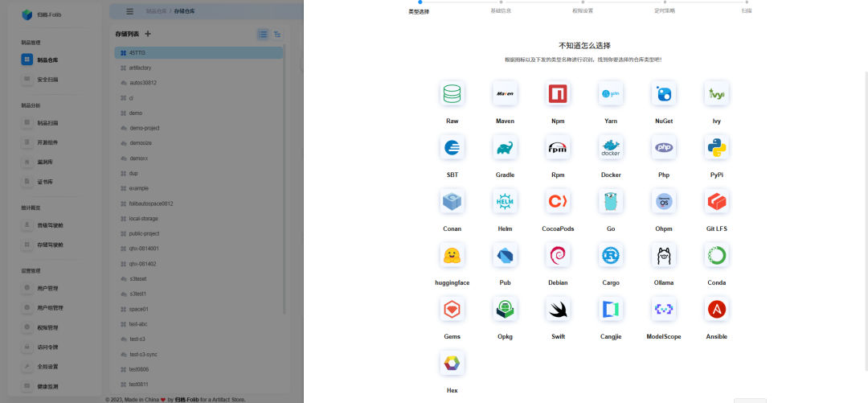Select the public-project storage row
This screenshot has height=403, width=868.
[199, 233]
